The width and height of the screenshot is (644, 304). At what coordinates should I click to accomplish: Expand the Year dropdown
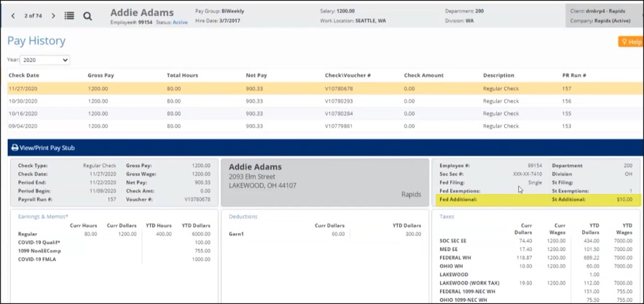pos(44,60)
